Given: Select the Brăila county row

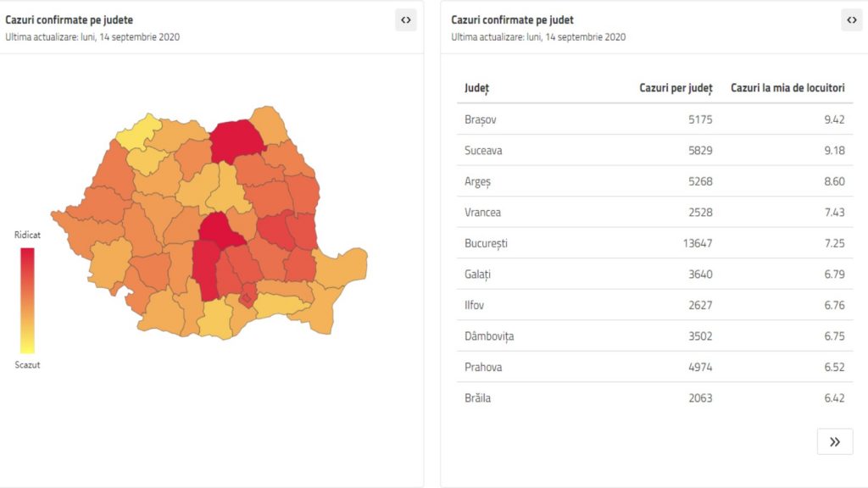Looking at the screenshot, I should point(654,398).
